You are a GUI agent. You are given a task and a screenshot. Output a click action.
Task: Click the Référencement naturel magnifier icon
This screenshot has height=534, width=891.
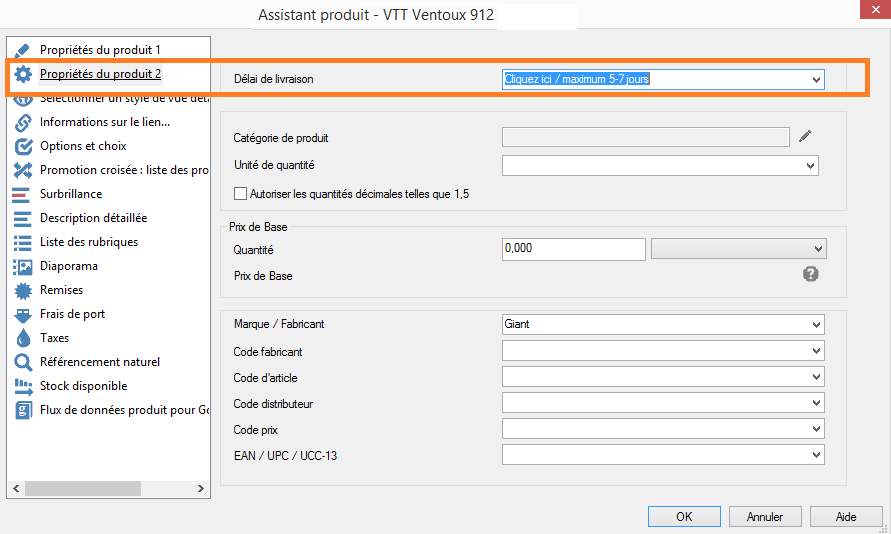click(23, 362)
